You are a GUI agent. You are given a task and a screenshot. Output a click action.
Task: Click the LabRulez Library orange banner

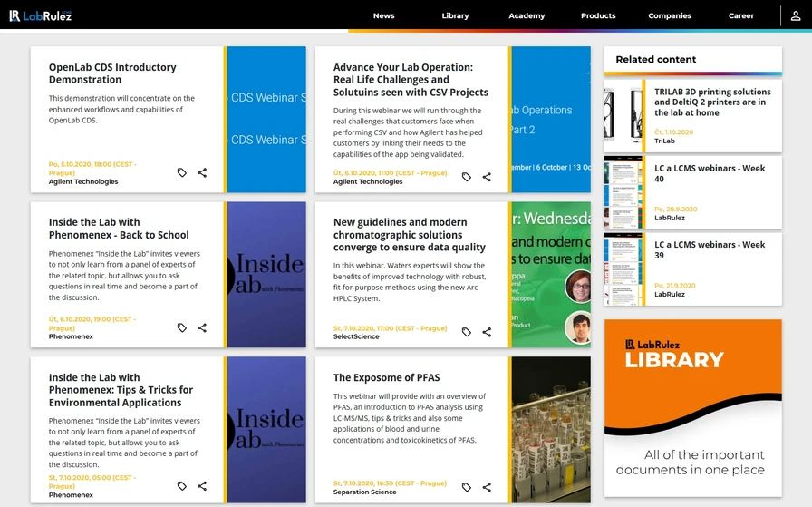(x=692, y=407)
